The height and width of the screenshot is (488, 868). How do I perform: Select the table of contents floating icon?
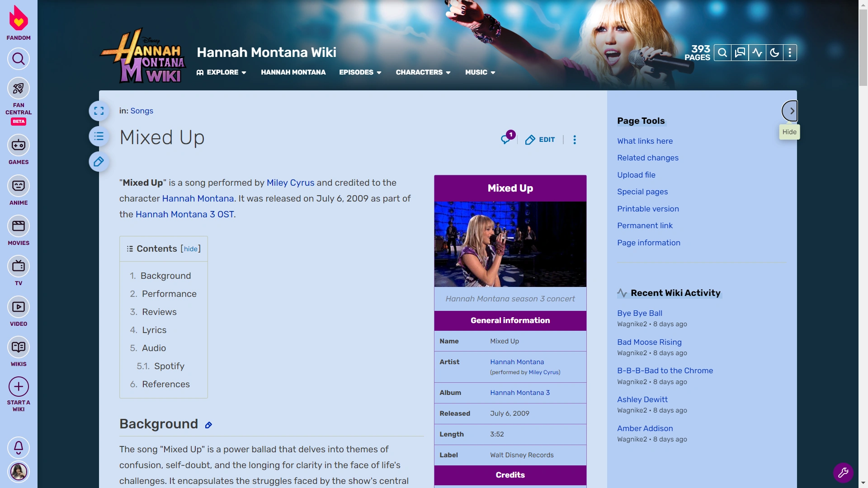[x=99, y=136]
